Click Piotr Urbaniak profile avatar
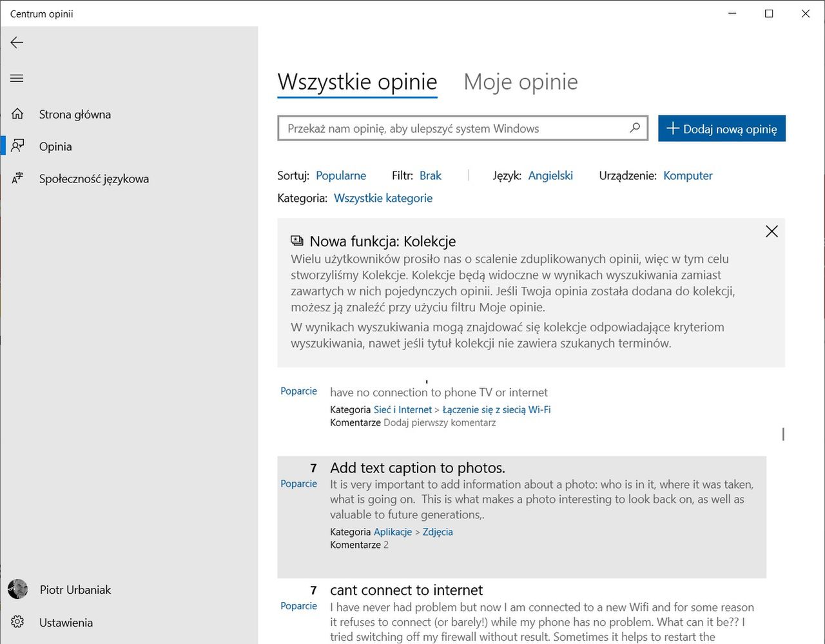Viewport: 825px width, 644px height. [17, 589]
